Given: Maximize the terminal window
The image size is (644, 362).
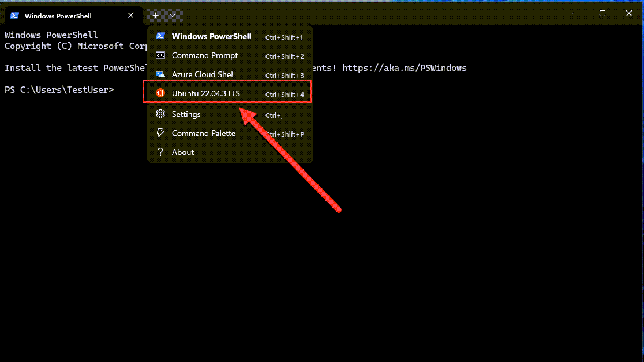Looking at the screenshot, I should (x=602, y=13).
